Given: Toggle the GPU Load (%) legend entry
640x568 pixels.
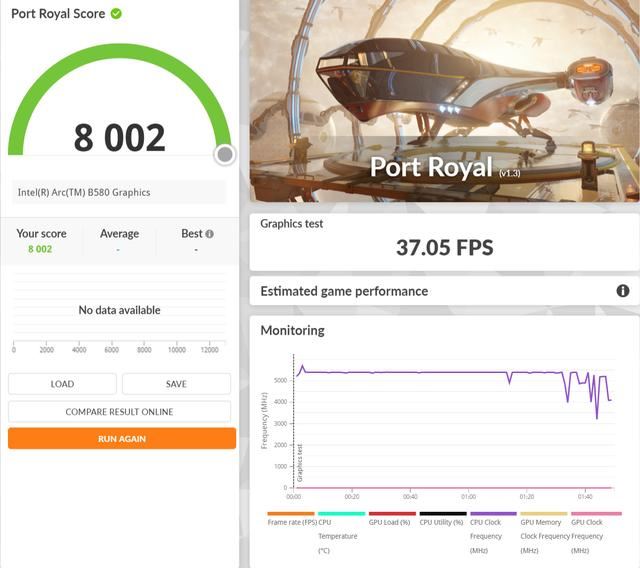Looking at the screenshot, I should [390, 519].
